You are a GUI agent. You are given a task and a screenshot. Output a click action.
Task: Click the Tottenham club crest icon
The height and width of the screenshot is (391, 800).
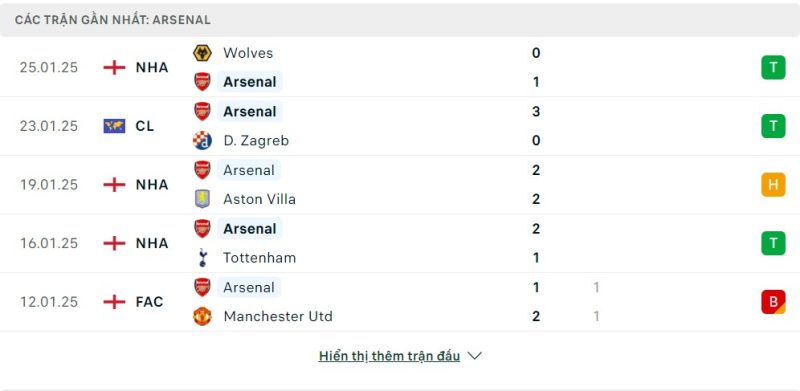202,258
